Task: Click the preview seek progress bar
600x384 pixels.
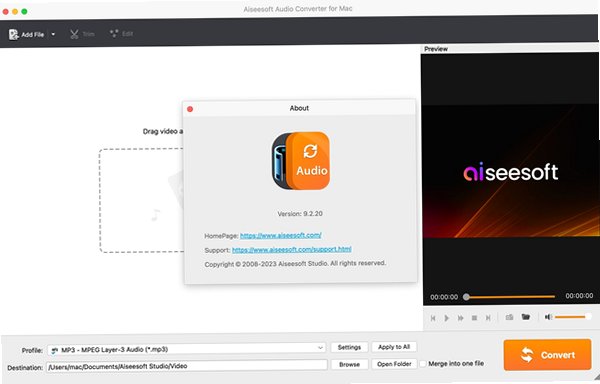Action: [510, 296]
